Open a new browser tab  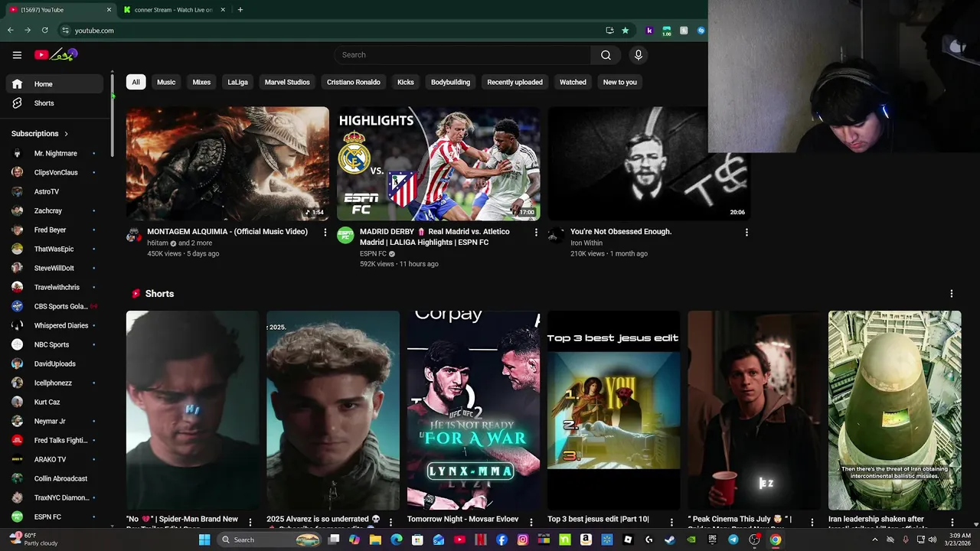(x=240, y=10)
